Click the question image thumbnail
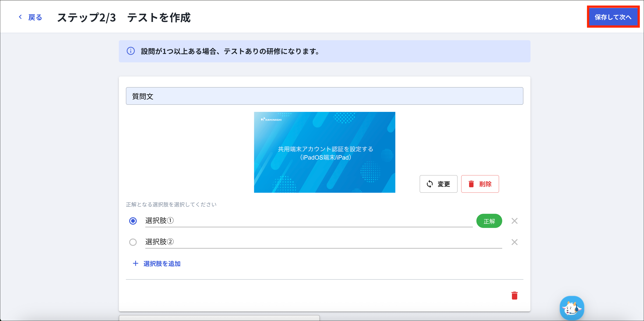644x321 pixels. pos(324,152)
